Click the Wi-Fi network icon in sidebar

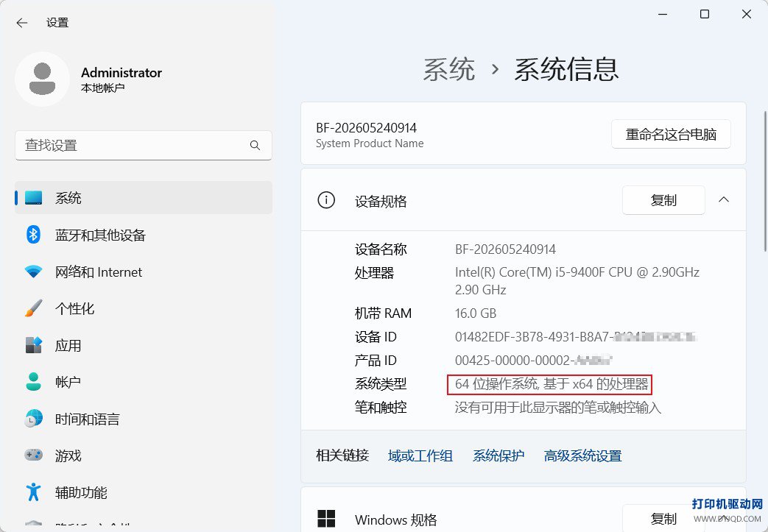click(x=33, y=272)
